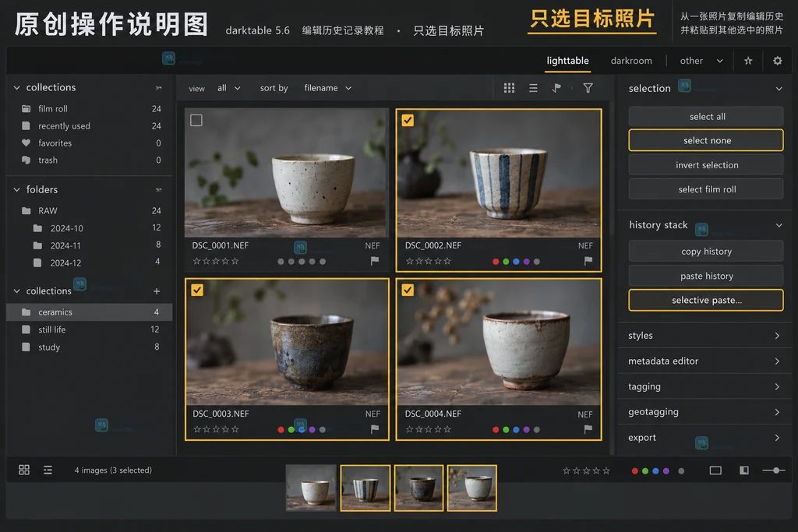
Task: Click the flag on DSC_0001.NEF
Action: click(x=375, y=261)
